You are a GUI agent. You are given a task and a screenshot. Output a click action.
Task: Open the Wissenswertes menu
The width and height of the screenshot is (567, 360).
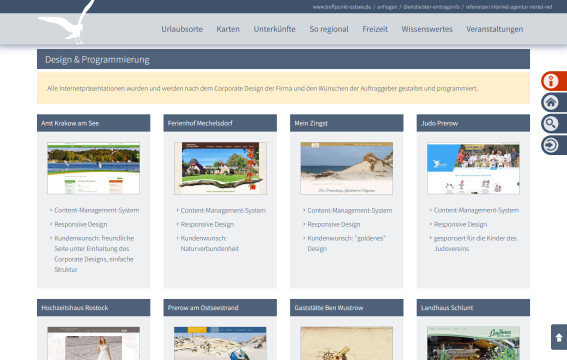coord(427,29)
